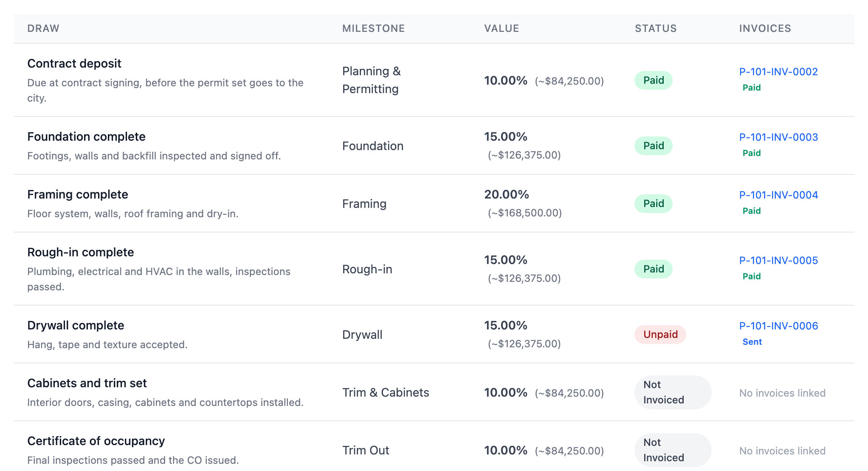The height and width of the screenshot is (471, 868).
Task: Click the Planning & Permitting milestone cell
Action: point(372,80)
